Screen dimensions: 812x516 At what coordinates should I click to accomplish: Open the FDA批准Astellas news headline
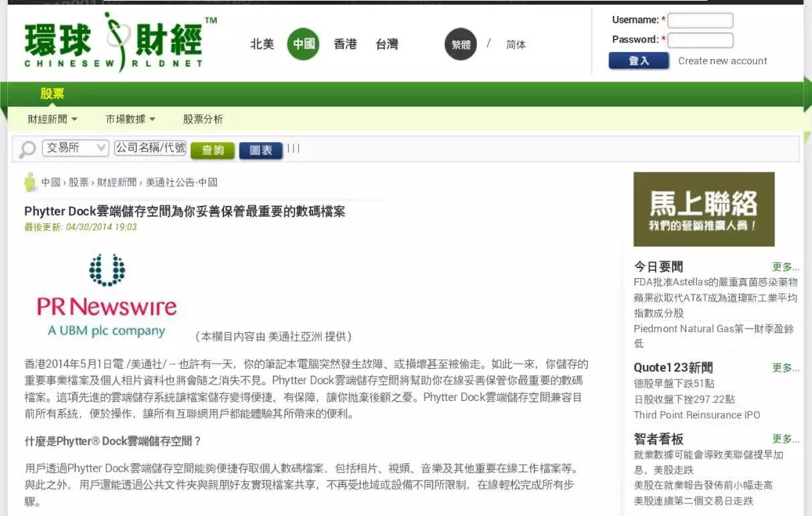click(716, 283)
